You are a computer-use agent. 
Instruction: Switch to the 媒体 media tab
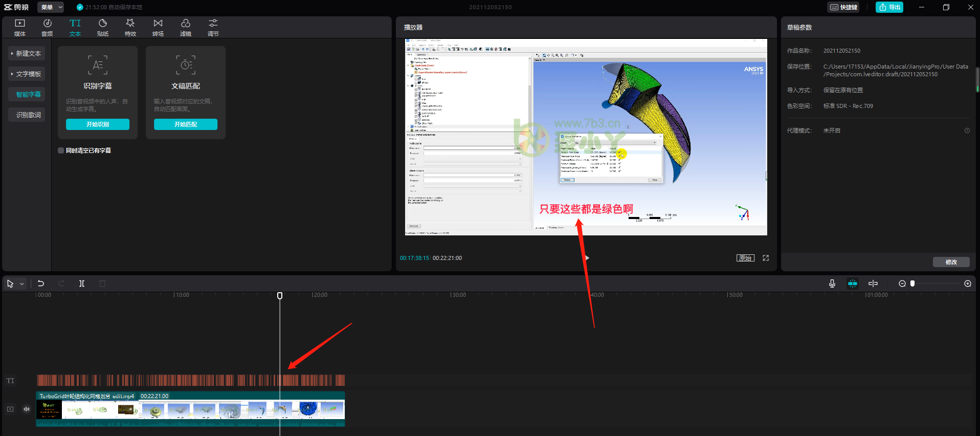pos(20,27)
